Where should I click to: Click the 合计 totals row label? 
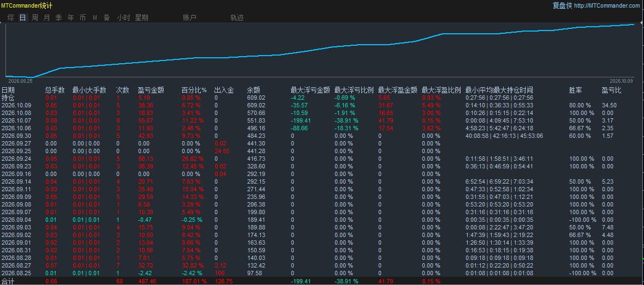coord(8,281)
